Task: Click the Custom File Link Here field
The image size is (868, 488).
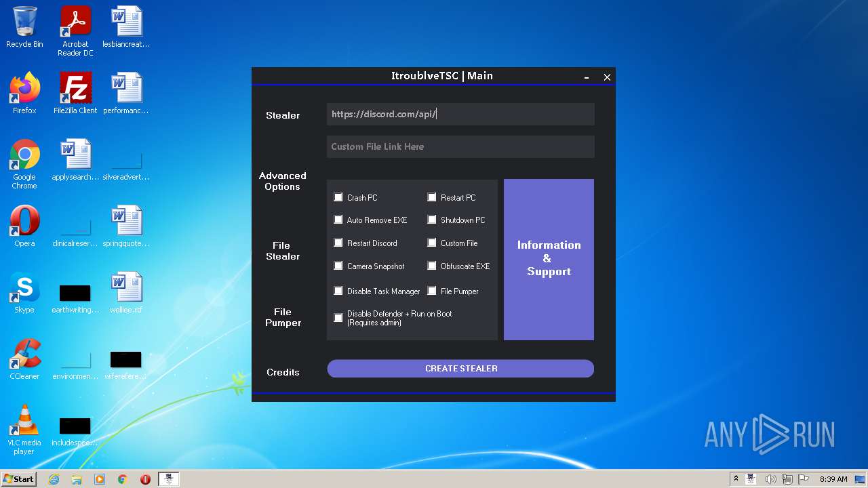Action: tap(460, 146)
